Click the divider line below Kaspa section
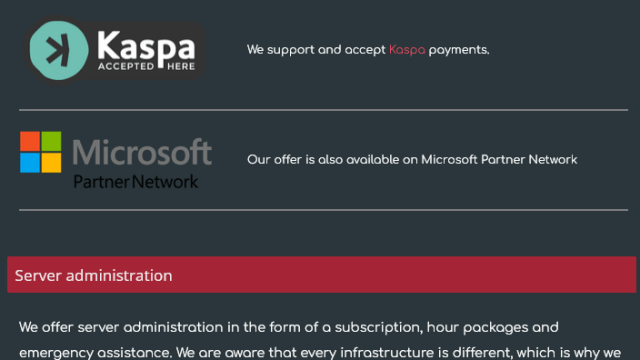This screenshot has width=640, height=360. point(323,110)
